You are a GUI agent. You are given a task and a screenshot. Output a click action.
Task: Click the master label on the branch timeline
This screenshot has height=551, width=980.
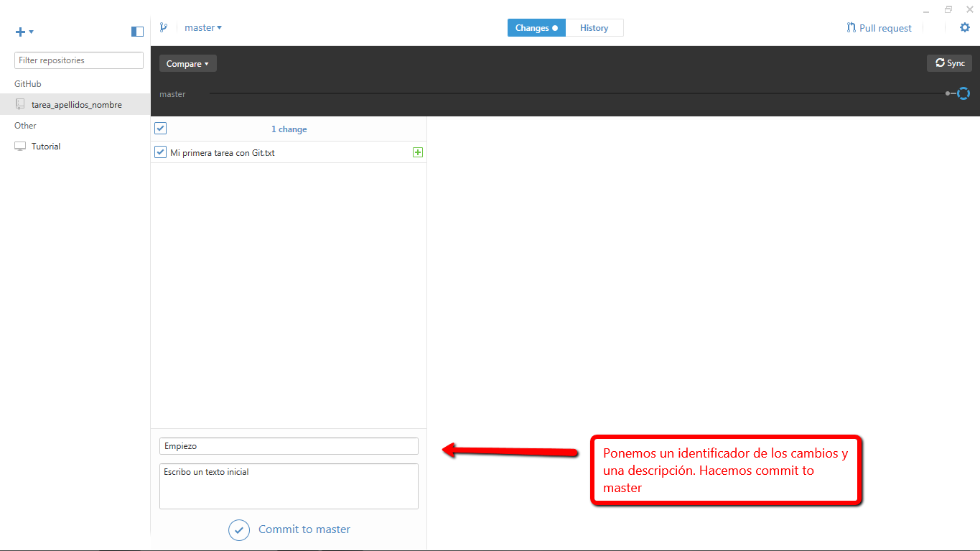point(172,94)
